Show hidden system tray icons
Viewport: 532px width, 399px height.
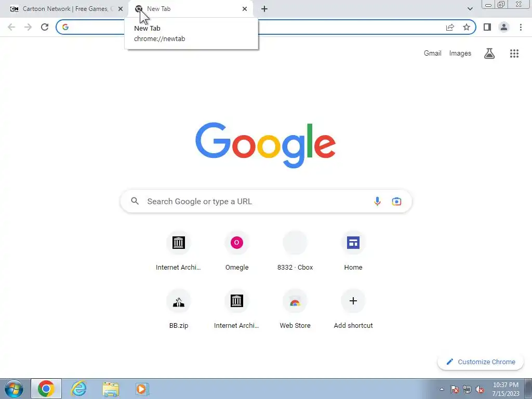coord(442,389)
